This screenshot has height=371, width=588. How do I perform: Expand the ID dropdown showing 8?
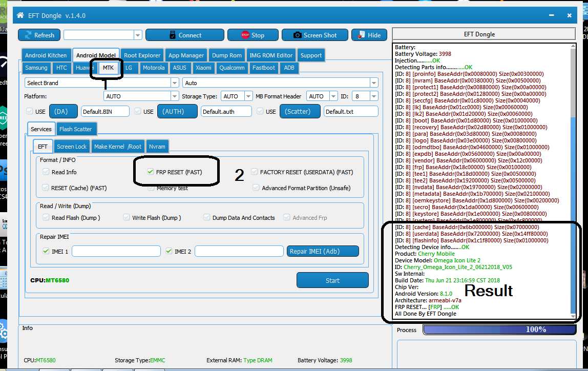(373, 96)
